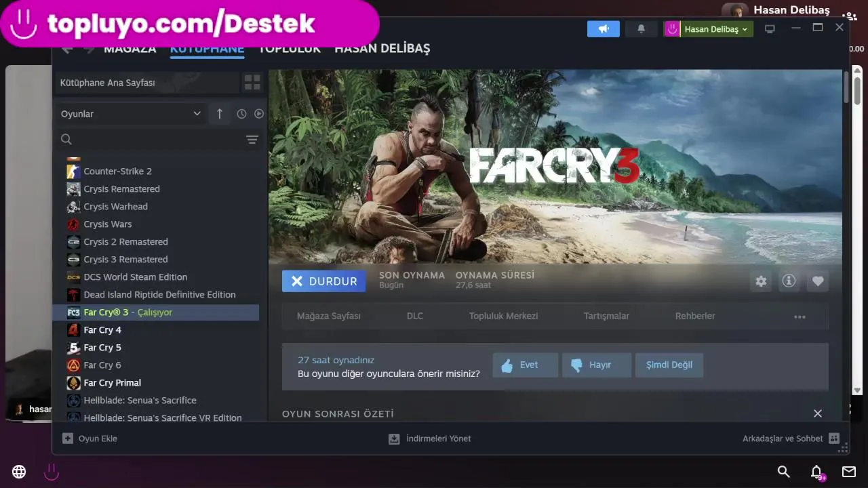Image resolution: width=868 pixels, height=488 pixels.
Task: Open Mağaza Sayfası link
Action: [x=329, y=316]
